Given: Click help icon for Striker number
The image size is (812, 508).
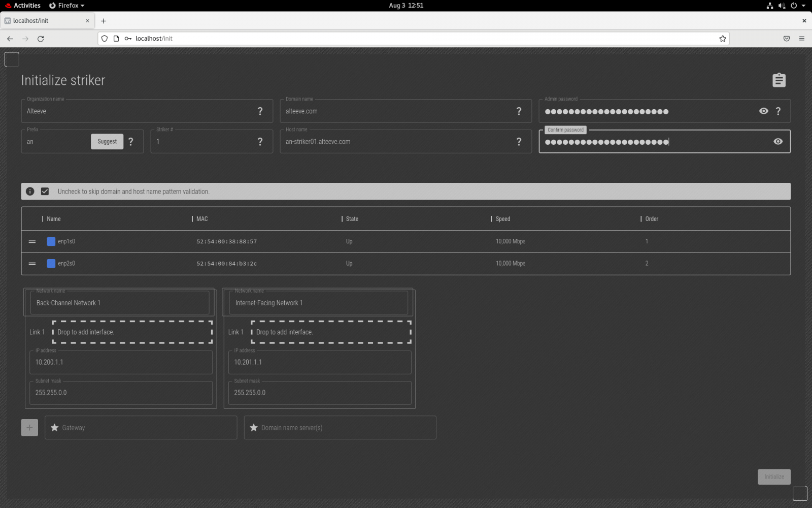Looking at the screenshot, I should pos(260,142).
